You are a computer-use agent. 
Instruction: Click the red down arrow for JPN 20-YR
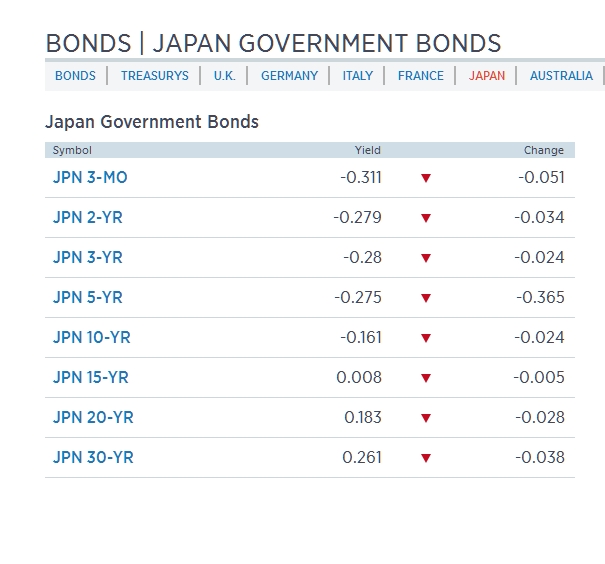425,418
